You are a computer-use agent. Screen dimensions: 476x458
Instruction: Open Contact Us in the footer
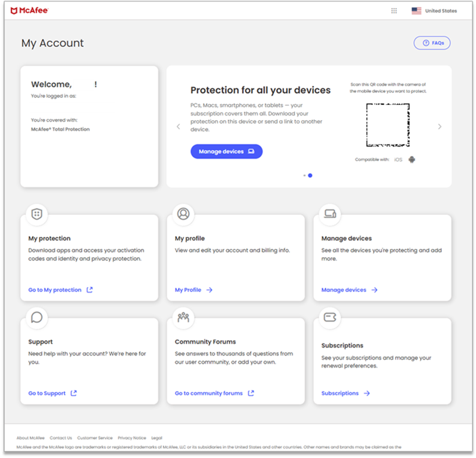[x=60, y=438]
